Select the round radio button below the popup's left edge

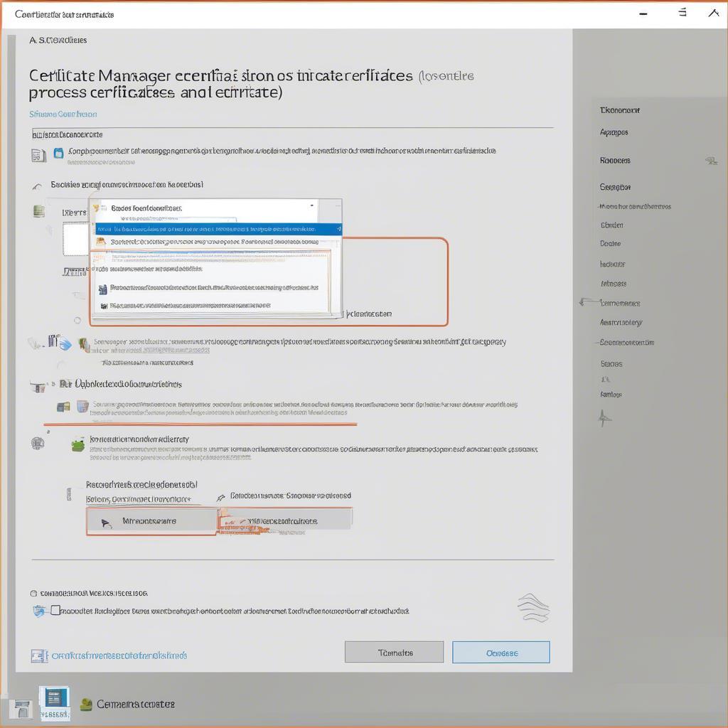(77, 321)
